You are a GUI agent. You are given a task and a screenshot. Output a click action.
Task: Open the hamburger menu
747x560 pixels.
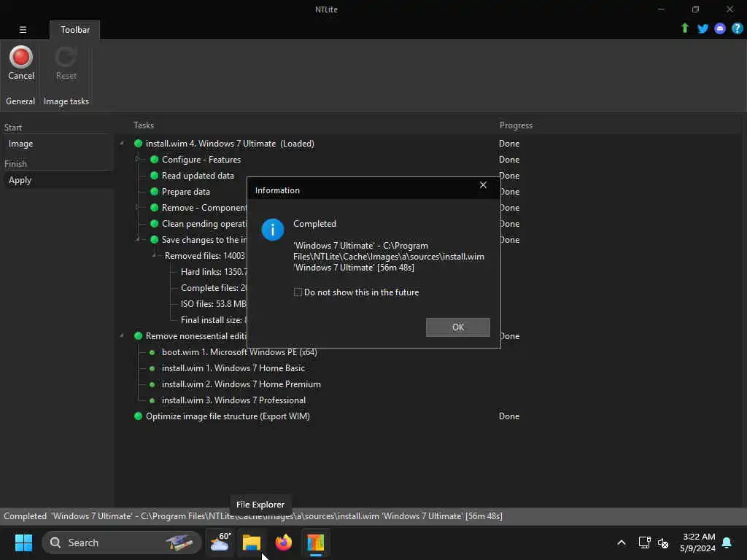(x=23, y=29)
